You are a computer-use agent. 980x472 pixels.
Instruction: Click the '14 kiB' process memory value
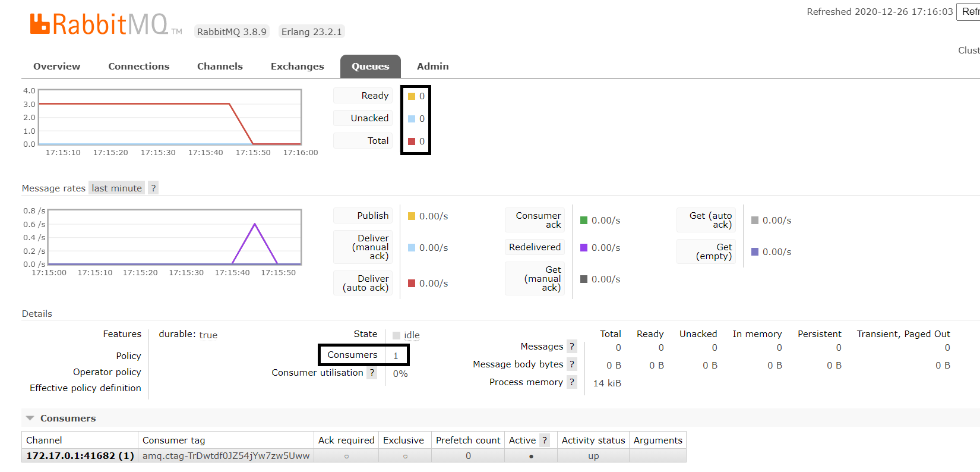click(x=607, y=383)
